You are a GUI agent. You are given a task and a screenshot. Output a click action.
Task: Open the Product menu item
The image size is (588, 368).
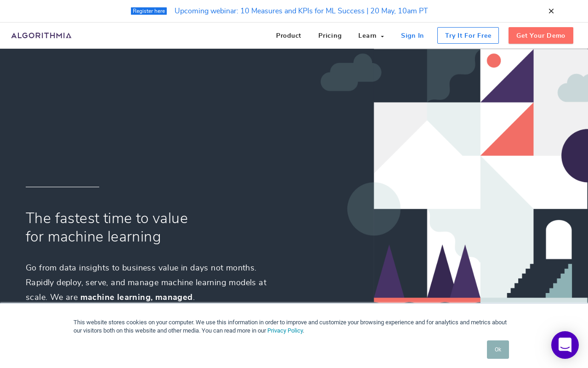pyautogui.click(x=288, y=35)
